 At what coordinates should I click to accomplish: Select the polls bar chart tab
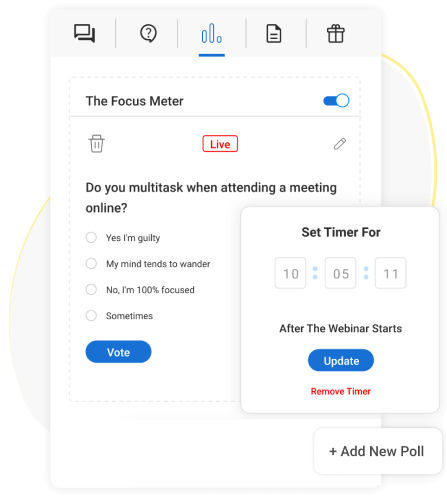point(212,33)
